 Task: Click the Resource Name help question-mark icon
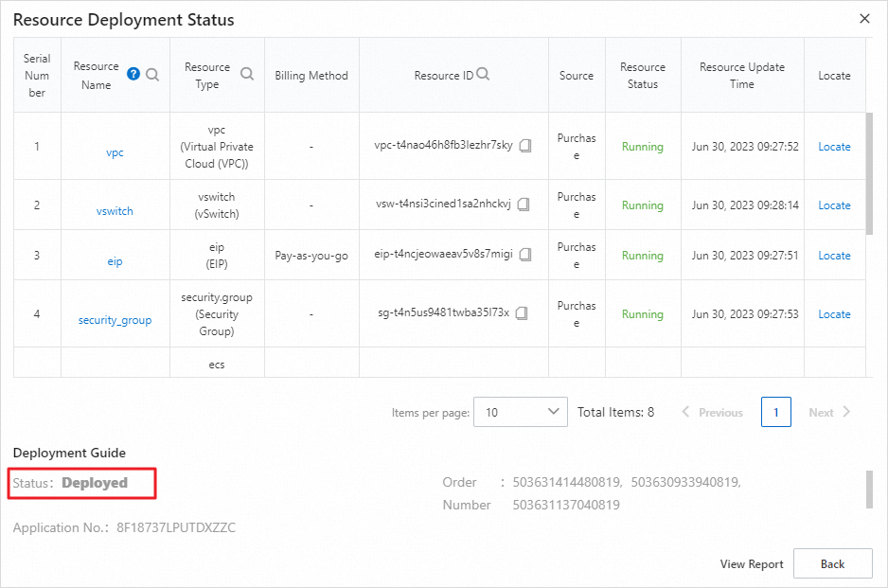tap(133, 74)
